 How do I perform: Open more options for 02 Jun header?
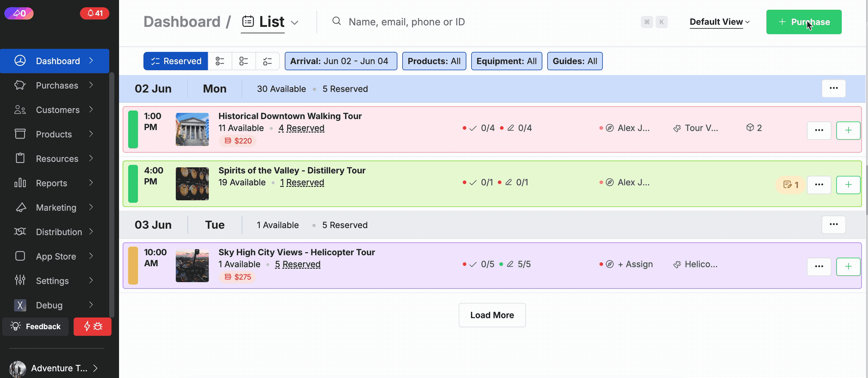tap(834, 88)
